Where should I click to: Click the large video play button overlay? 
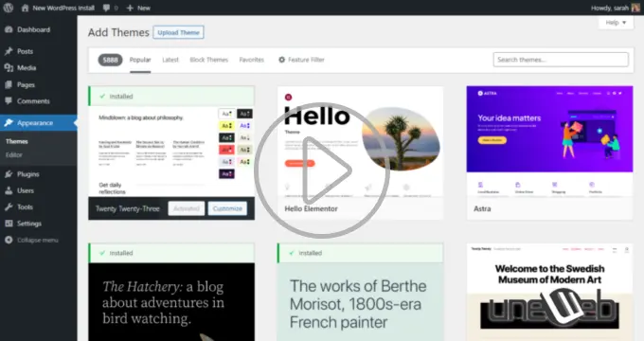tap(322, 170)
